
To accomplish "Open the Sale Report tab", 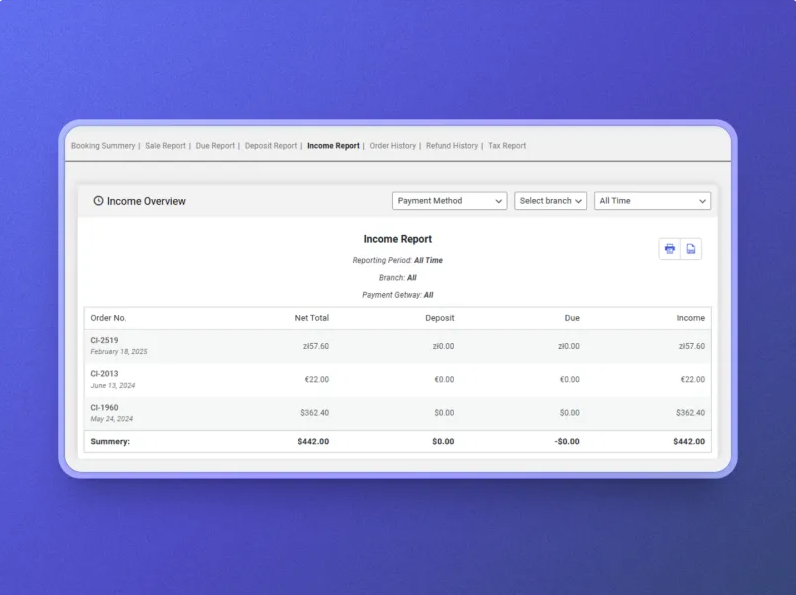I will (165, 146).
